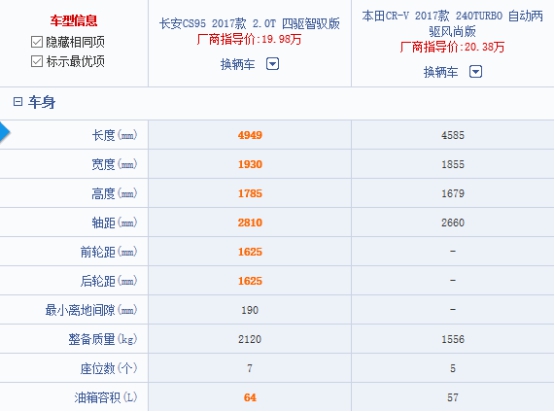Click 换辆车 under 长安CS95
Viewport: 555px width, 412px height.
238,64
